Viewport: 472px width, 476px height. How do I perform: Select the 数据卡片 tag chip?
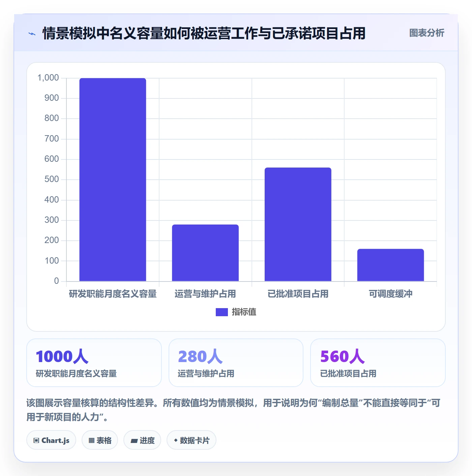click(x=191, y=440)
